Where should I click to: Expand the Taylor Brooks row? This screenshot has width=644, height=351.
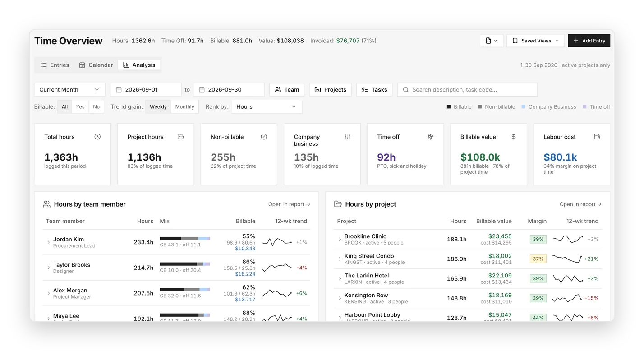click(49, 268)
